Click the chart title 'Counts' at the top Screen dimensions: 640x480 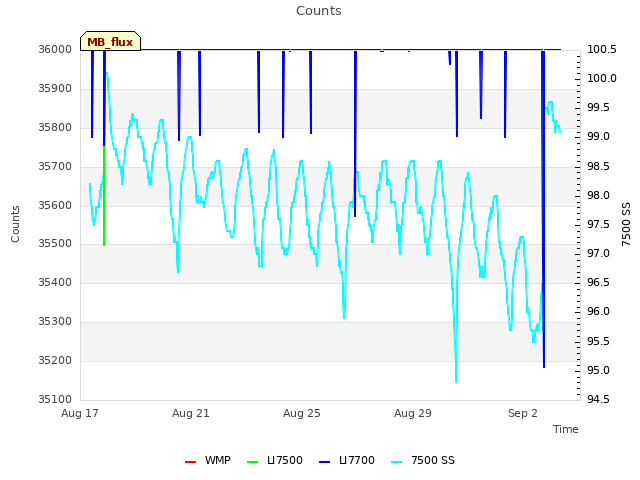[x=319, y=11]
